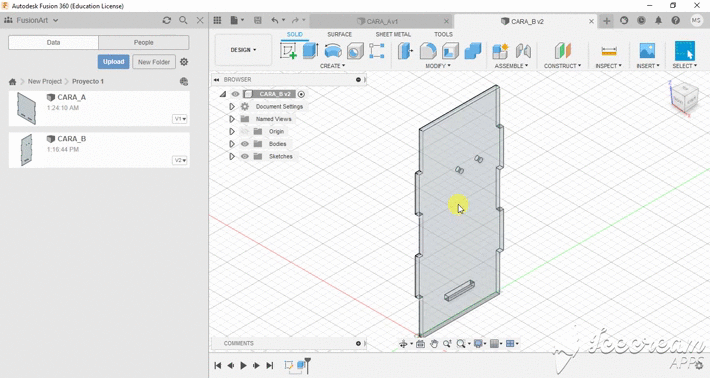This screenshot has height=378, width=710.
Task: Collapse the CARA_B v2 root node
Action: coord(223,94)
